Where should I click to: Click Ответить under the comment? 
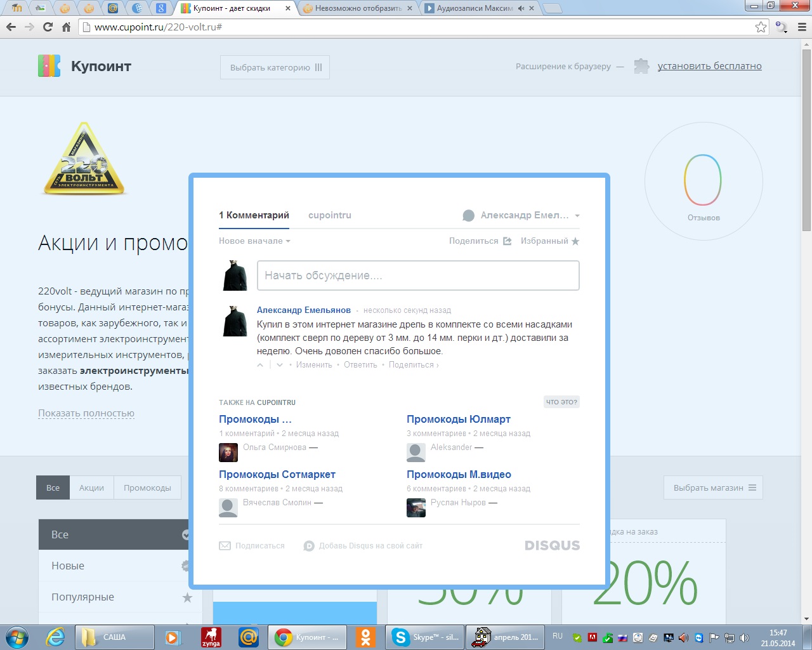[x=360, y=365]
